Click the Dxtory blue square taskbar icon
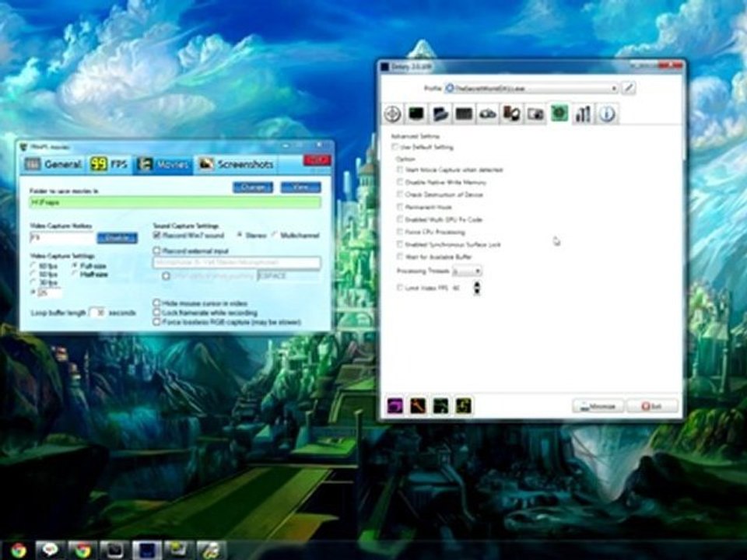This screenshot has width=747, height=560. (146, 550)
